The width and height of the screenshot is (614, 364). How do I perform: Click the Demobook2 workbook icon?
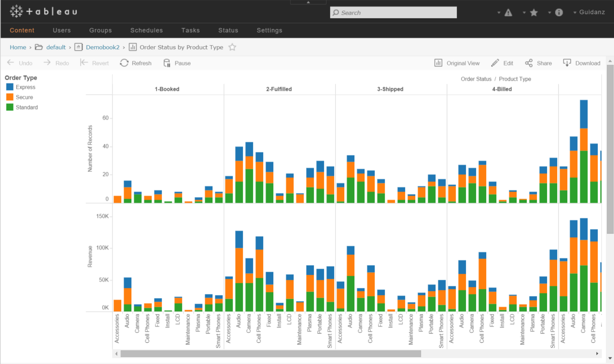pos(79,47)
